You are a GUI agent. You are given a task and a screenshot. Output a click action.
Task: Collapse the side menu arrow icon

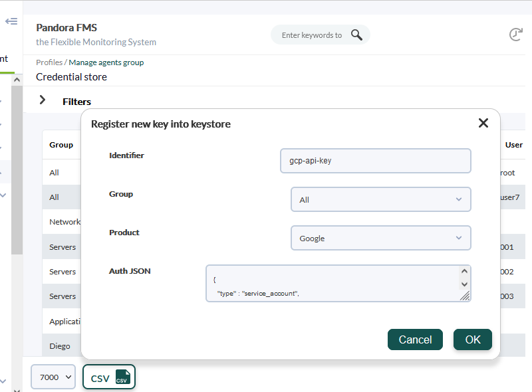point(11,21)
